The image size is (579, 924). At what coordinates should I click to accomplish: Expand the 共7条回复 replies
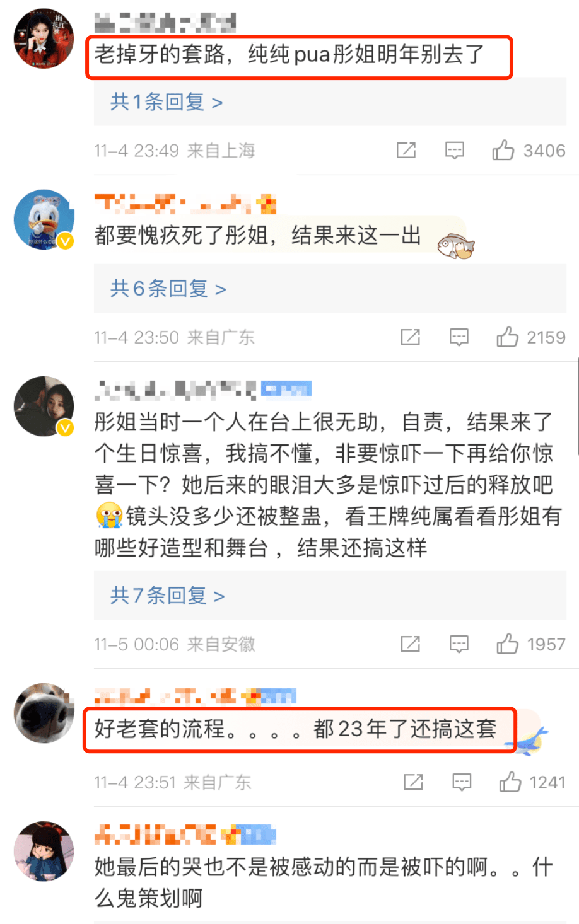[x=167, y=596]
